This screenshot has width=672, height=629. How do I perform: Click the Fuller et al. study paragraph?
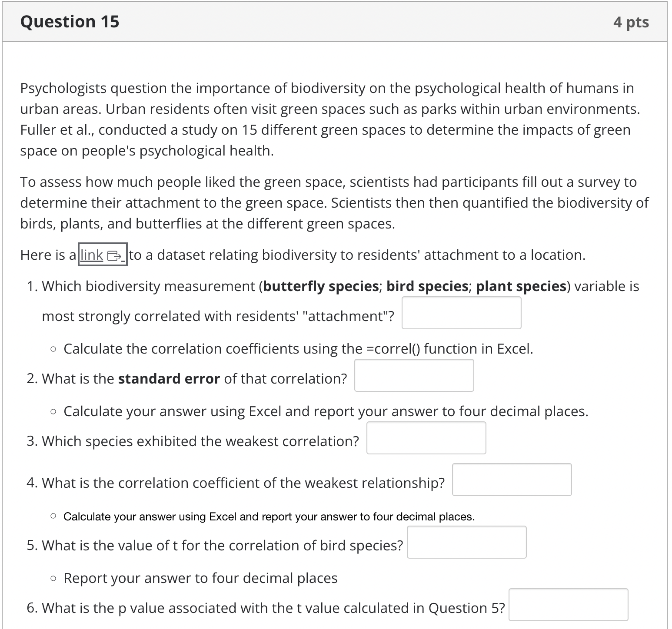tap(330, 119)
